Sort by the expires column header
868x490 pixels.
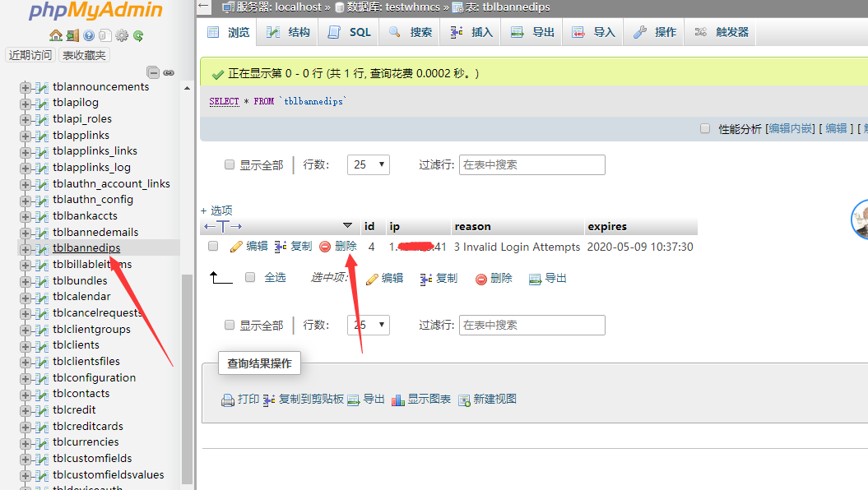click(607, 227)
